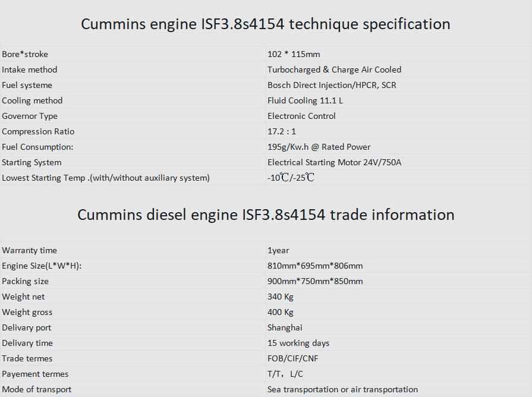This screenshot has width=532, height=397.
Task: Select the 'Packing size' label
Action: point(25,281)
